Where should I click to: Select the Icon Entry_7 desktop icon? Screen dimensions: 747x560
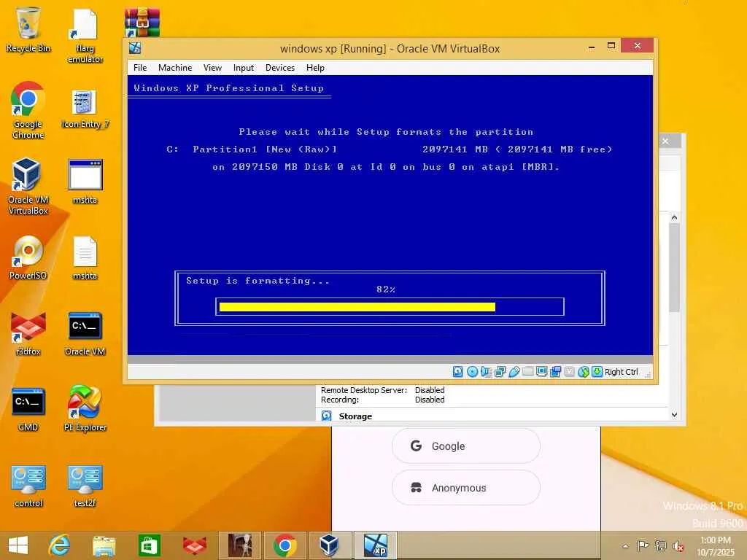[x=85, y=109]
